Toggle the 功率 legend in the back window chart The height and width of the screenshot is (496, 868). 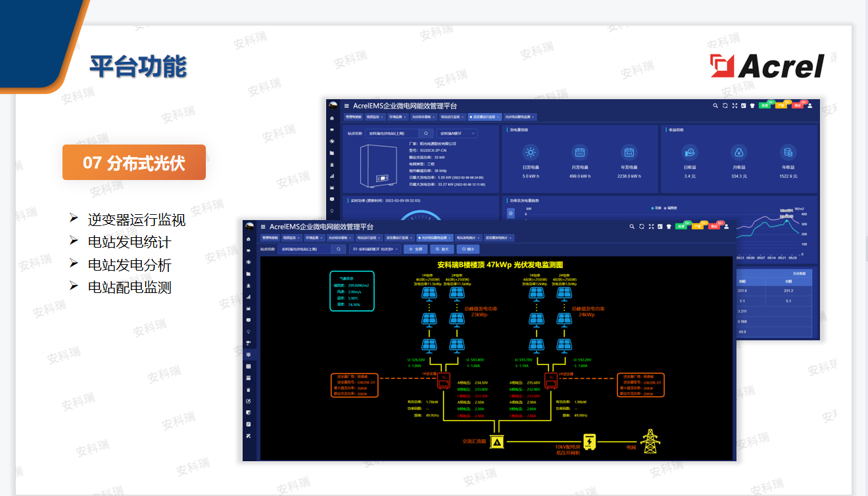(x=656, y=208)
